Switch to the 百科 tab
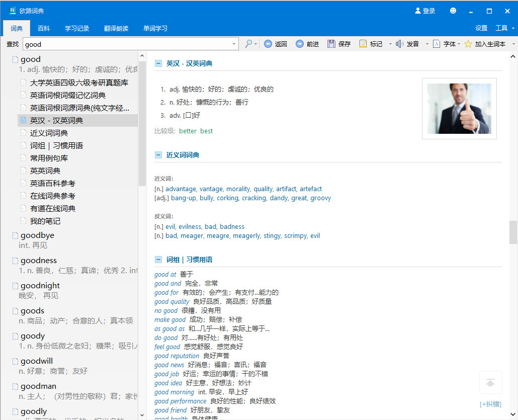518x420 pixels. click(x=44, y=28)
